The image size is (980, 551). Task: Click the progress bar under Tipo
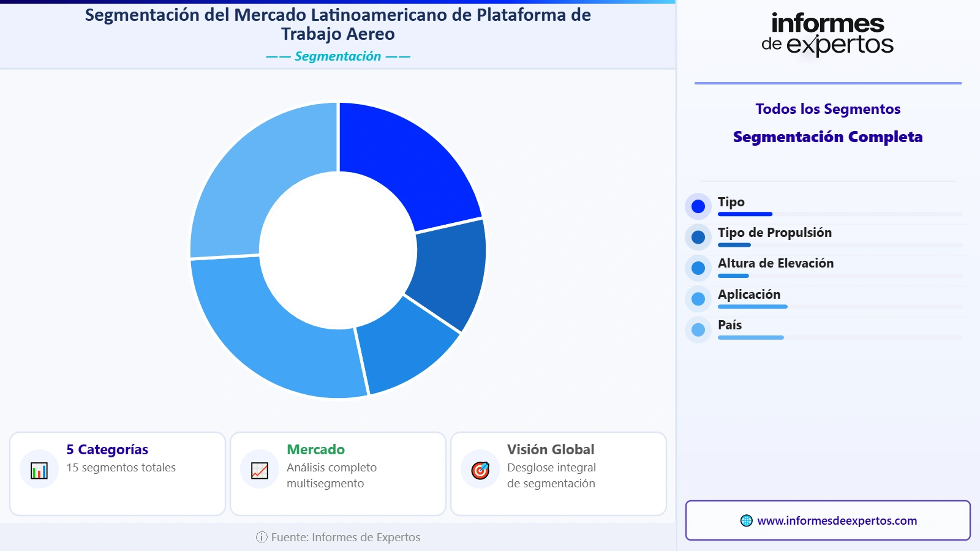click(840, 214)
